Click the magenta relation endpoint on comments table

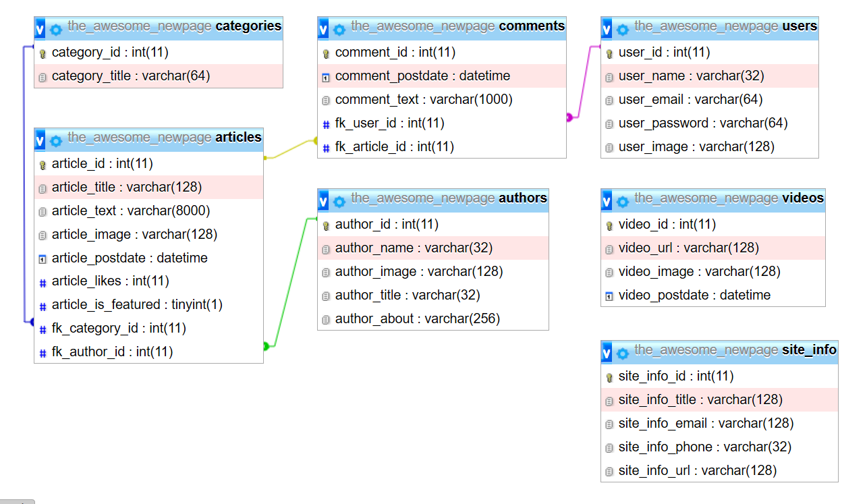569,117
